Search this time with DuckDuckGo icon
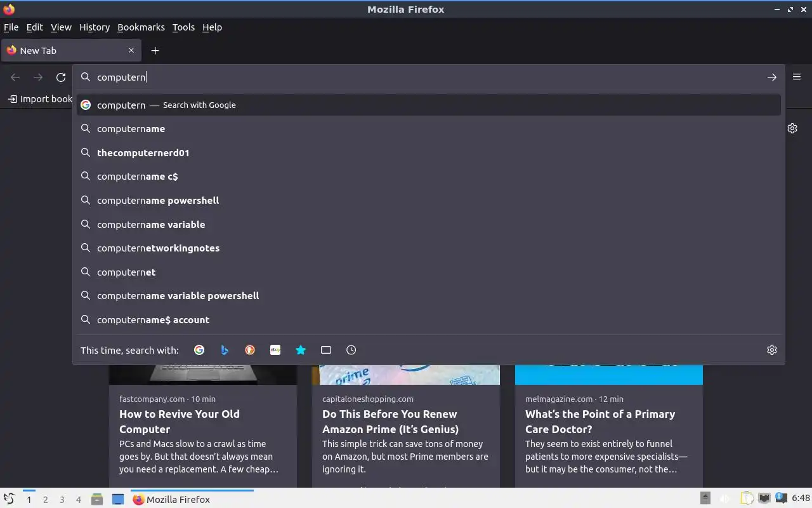The width and height of the screenshot is (812, 508). click(250, 350)
